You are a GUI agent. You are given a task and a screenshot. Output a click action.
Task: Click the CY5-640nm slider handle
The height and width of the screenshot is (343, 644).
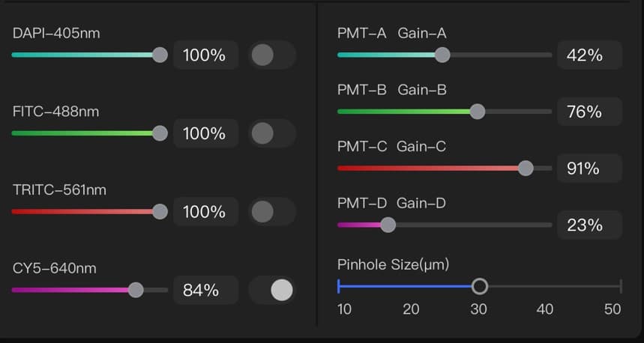pyautogui.click(x=136, y=290)
